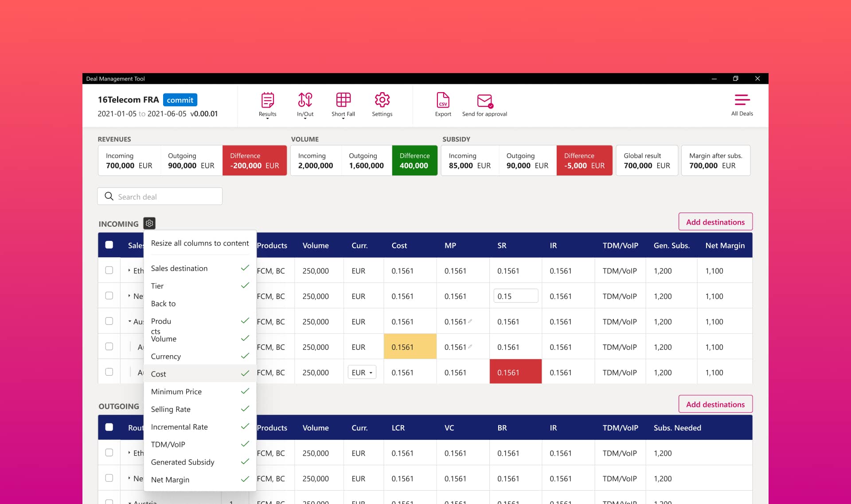Click Add destinations button for Incoming

pos(715,222)
